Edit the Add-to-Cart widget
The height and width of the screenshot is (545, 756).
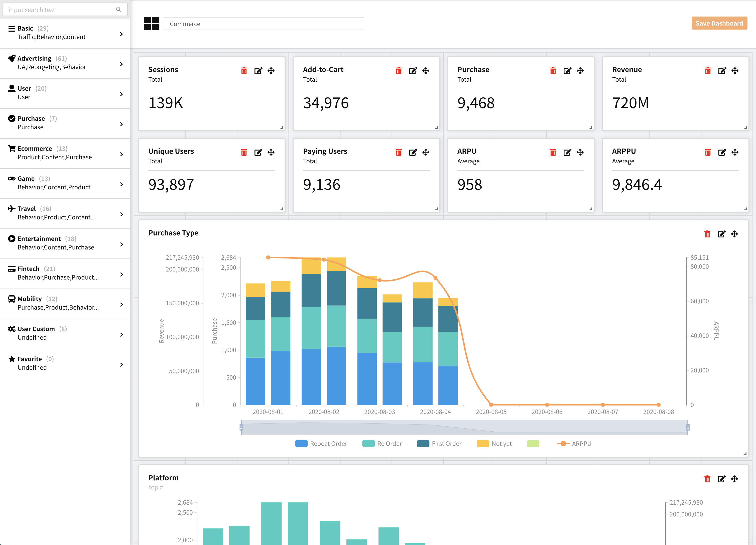click(x=413, y=71)
